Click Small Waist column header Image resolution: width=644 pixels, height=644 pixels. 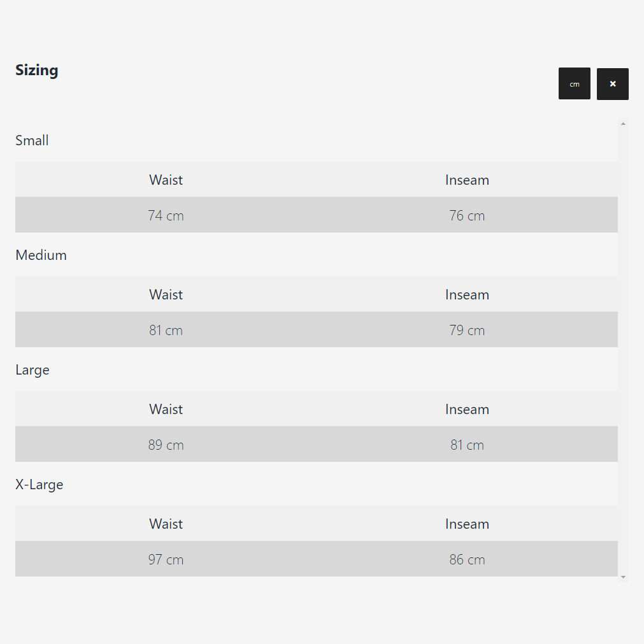(x=166, y=180)
